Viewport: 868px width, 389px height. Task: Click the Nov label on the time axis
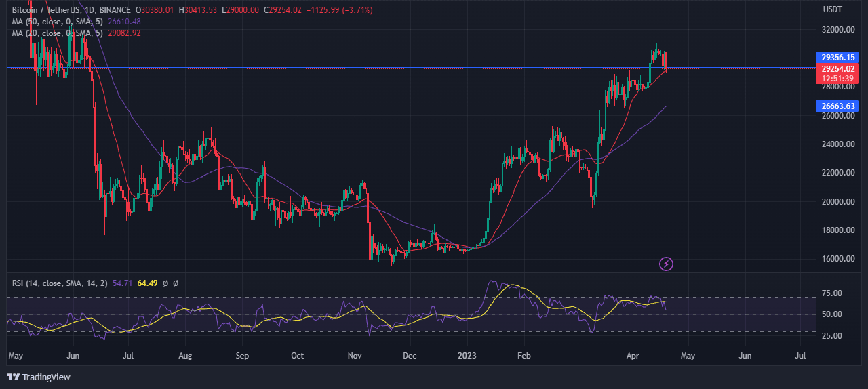tap(355, 355)
